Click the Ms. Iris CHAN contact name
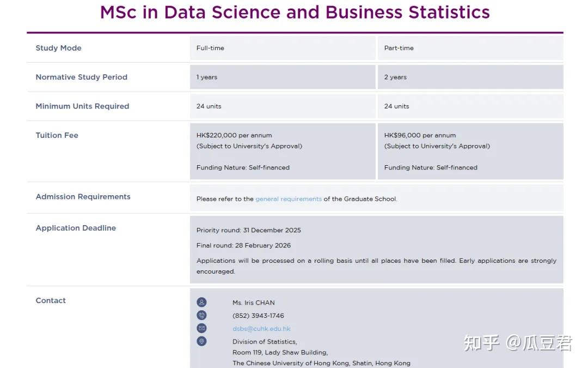The image size is (588, 368). point(254,303)
